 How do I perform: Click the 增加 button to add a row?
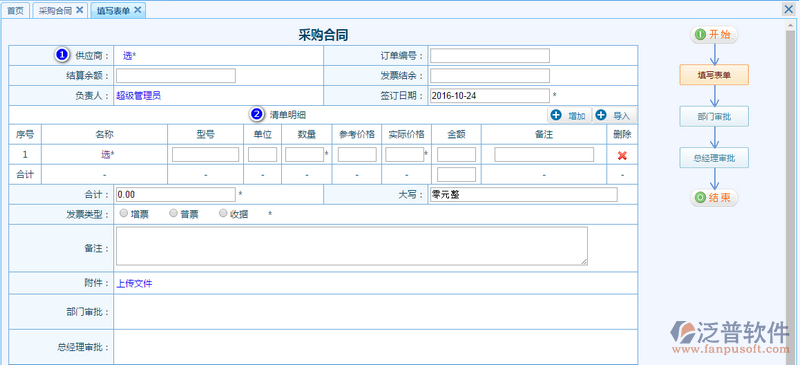click(569, 116)
